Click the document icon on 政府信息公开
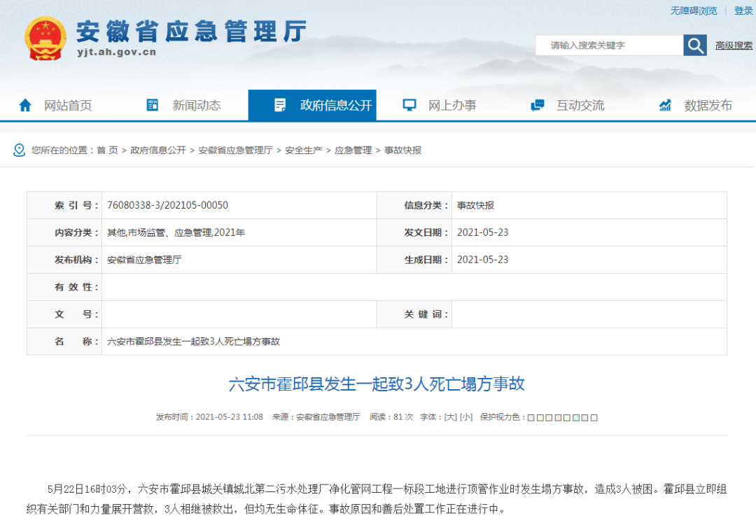This screenshot has width=756, height=532. [x=281, y=104]
